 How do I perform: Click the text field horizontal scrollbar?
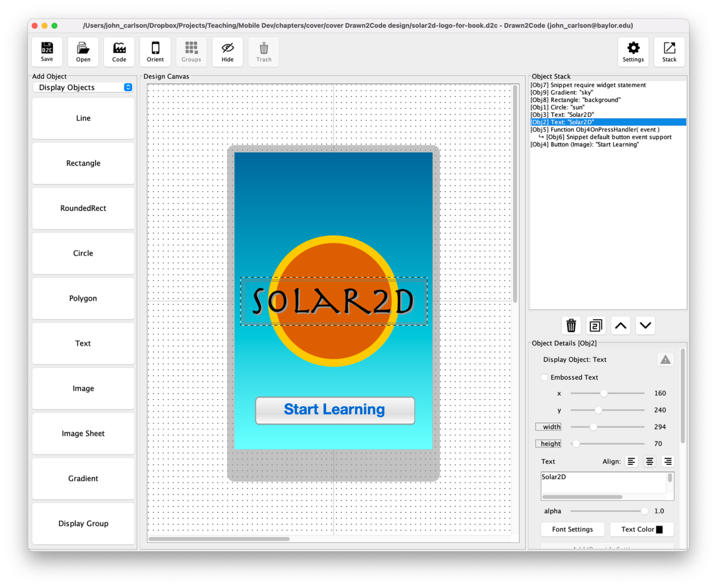582,497
